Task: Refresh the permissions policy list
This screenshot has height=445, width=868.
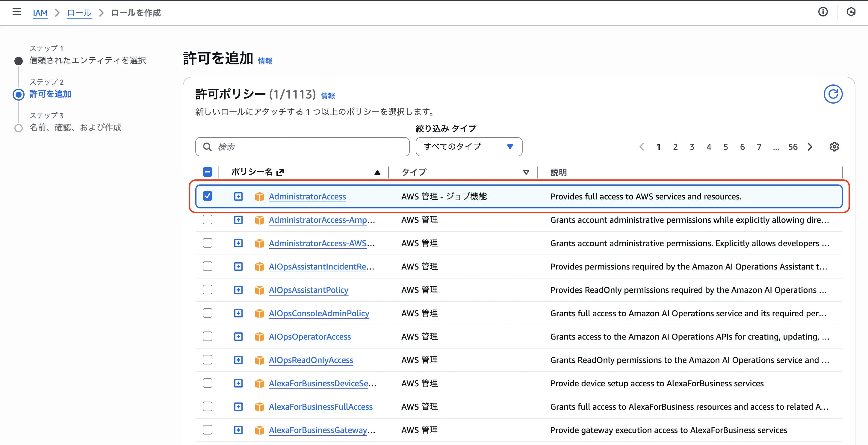Action: pyautogui.click(x=833, y=94)
